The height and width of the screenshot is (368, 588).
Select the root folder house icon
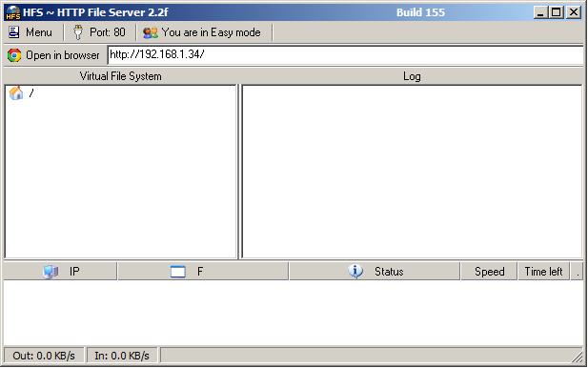(x=16, y=93)
